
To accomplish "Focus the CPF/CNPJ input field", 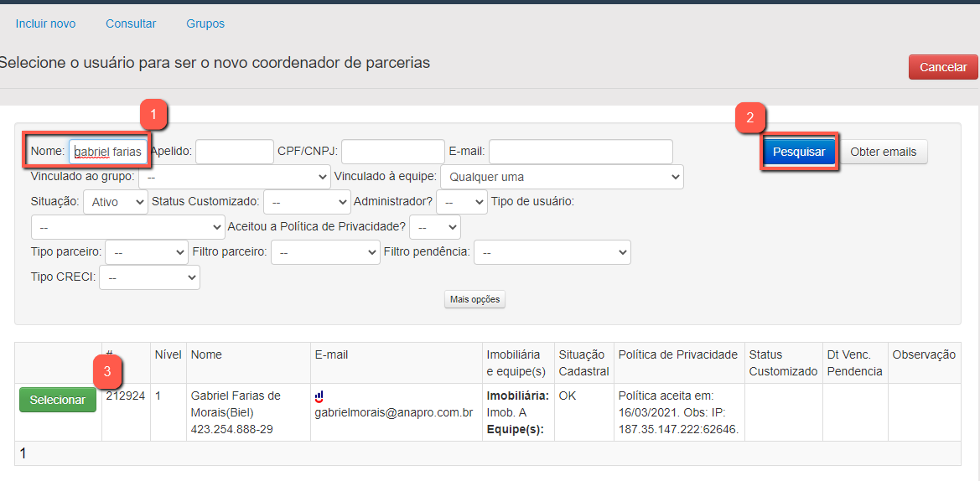I will (x=392, y=152).
